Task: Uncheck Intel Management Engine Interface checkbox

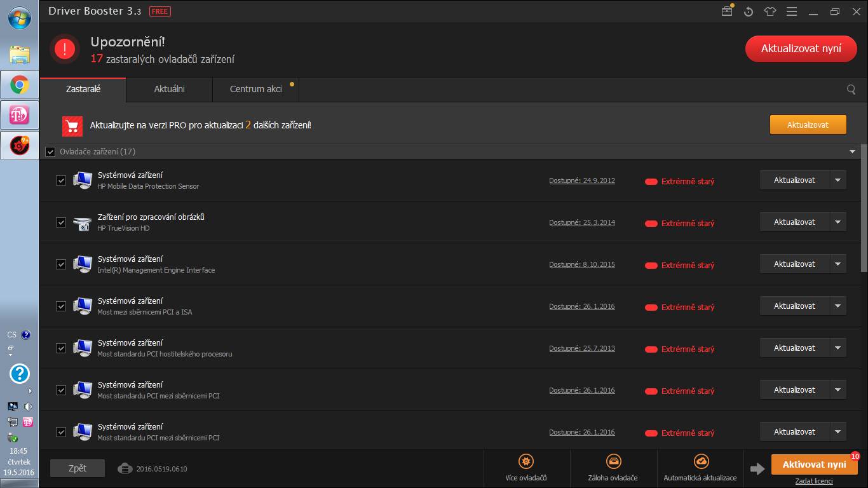Action: pos(61,264)
